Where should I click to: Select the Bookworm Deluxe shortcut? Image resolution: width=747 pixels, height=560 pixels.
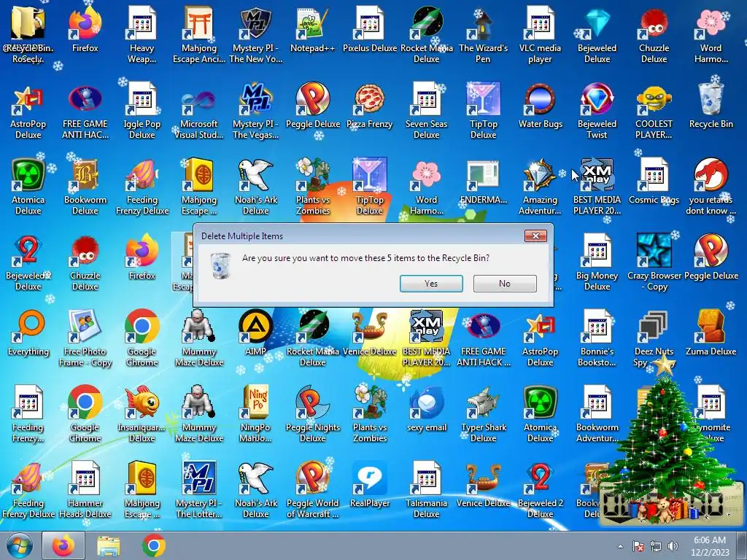[x=85, y=186]
